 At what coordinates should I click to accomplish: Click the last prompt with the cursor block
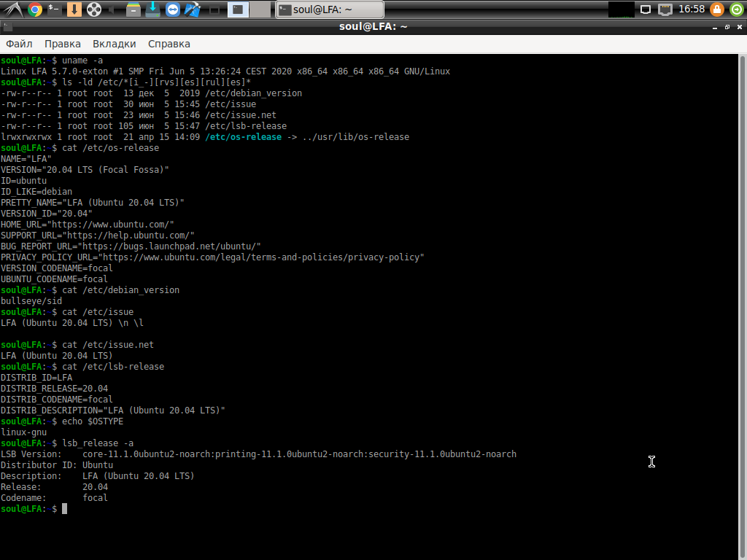[x=34, y=509]
